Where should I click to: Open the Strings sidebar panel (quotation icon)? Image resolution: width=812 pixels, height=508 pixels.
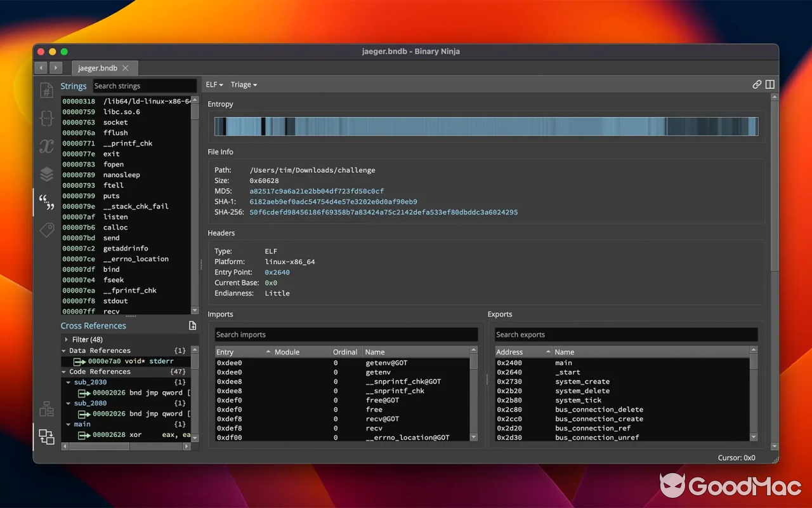46,202
